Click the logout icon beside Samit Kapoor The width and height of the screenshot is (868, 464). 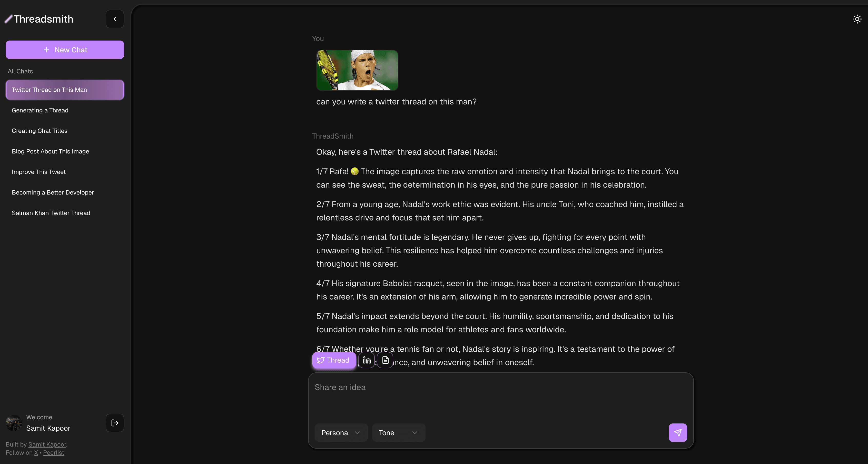(115, 423)
